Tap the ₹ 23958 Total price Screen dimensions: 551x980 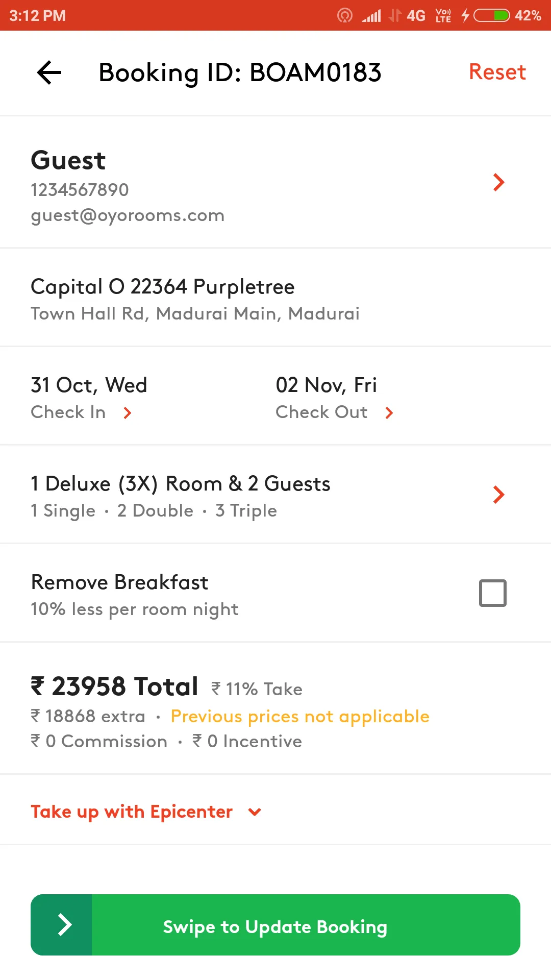(114, 687)
